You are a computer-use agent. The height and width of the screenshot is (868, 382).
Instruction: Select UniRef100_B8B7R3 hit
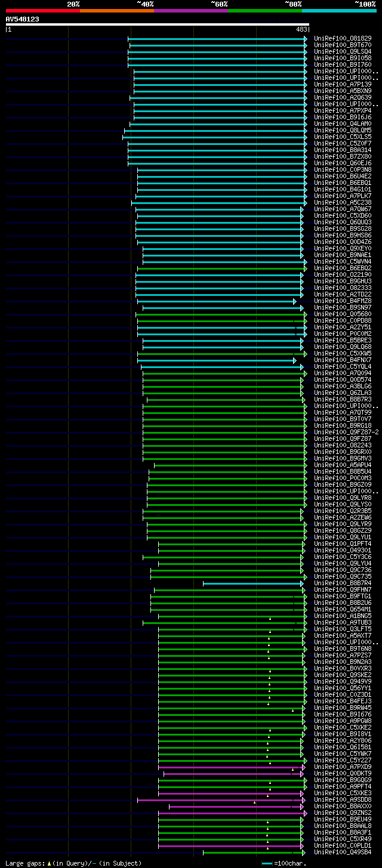(343, 399)
